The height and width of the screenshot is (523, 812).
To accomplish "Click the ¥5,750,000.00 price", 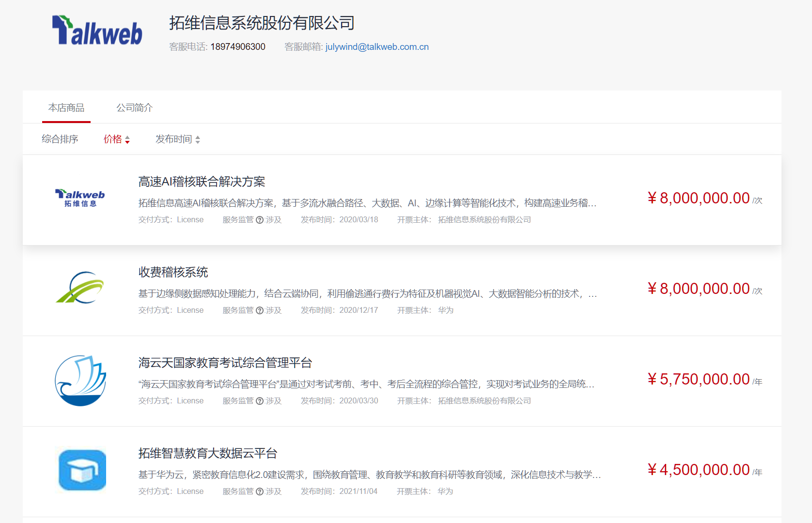I will coord(699,379).
